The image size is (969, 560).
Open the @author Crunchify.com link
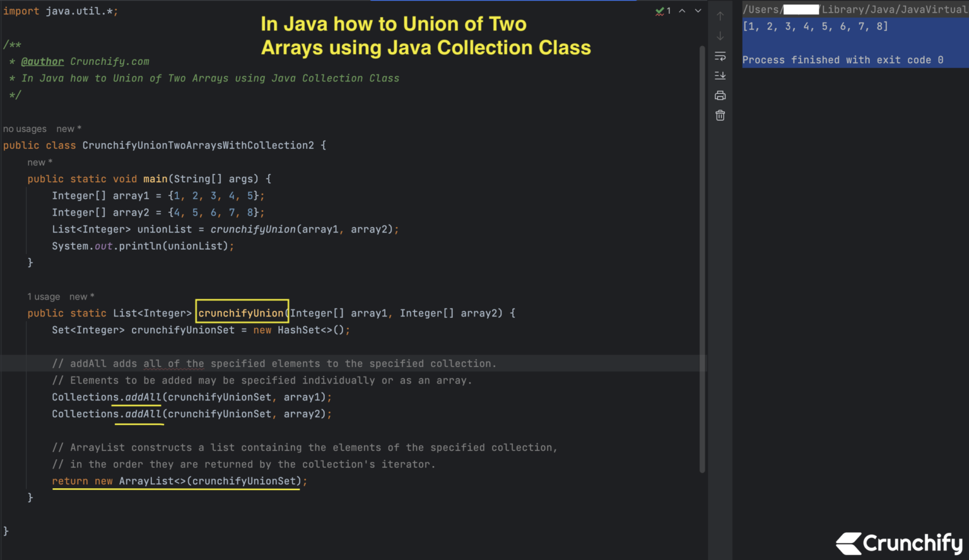click(42, 61)
